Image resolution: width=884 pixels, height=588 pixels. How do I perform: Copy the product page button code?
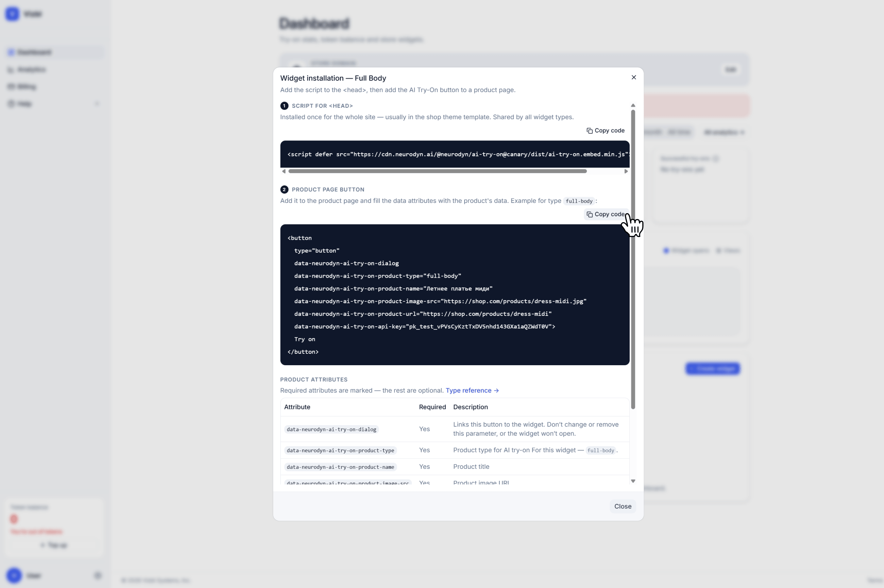(x=605, y=214)
